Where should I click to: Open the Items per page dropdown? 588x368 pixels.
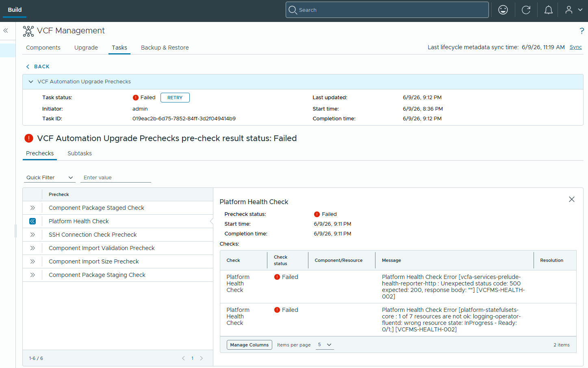pyautogui.click(x=325, y=345)
